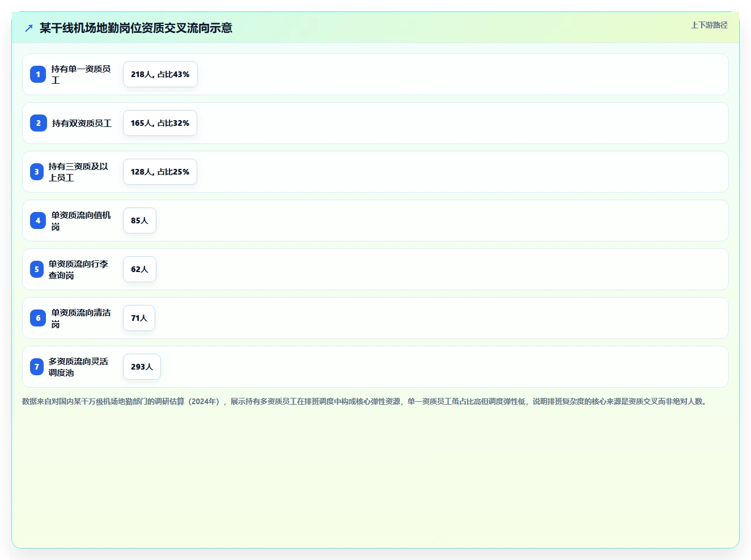
Task: Click the 71人 value chip
Action: point(139,318)
